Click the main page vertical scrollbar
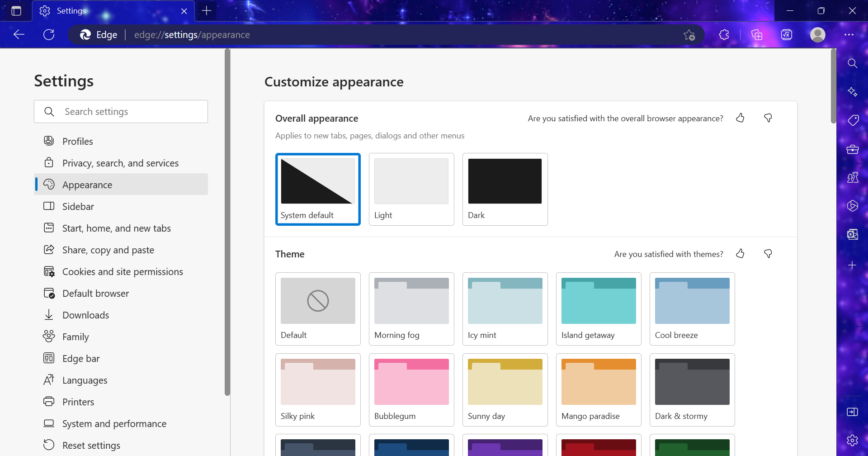This screenshot has width=868, height=456. pyautogui.click(x=833, y=86)
